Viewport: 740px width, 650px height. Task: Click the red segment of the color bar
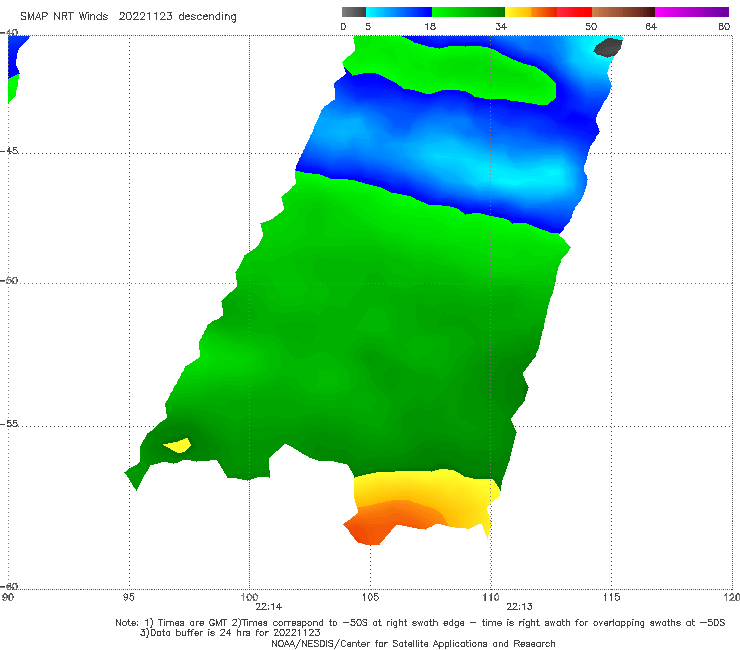[574, 12]
